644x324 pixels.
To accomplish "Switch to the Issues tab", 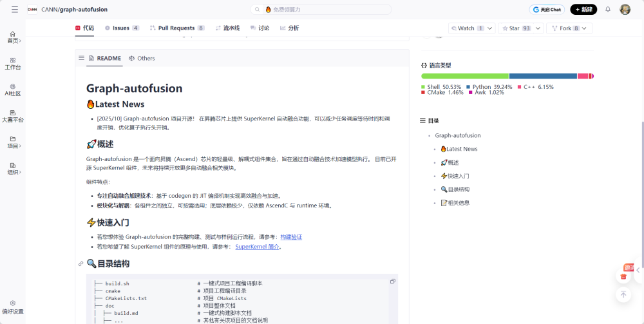I will pos(122,28).
